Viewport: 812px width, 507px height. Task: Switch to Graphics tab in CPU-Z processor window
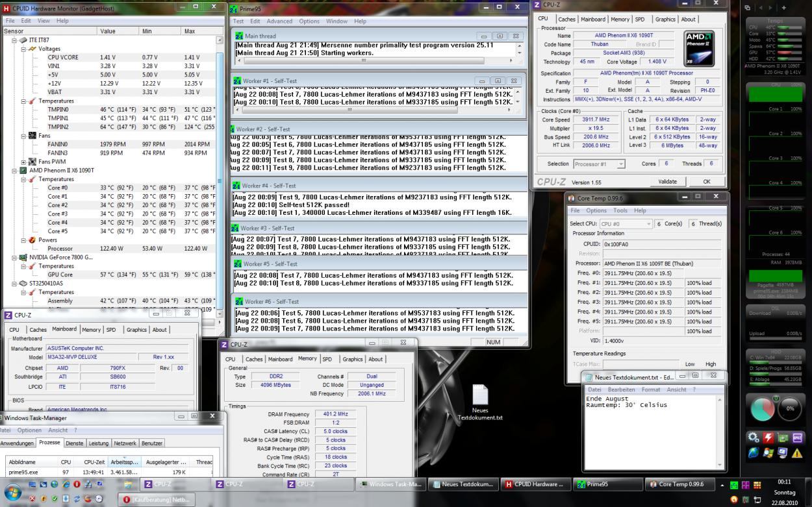point(665,19)
